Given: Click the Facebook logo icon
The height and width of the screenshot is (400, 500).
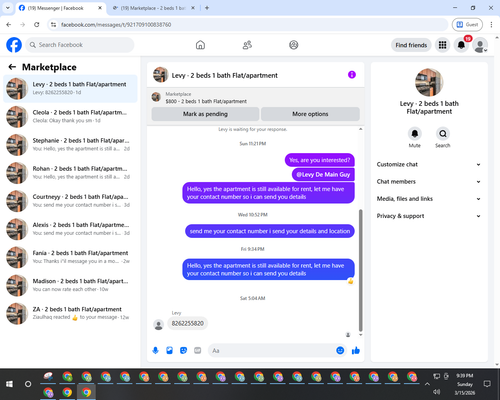Looking at the screenshot, I should click(14, 45).
